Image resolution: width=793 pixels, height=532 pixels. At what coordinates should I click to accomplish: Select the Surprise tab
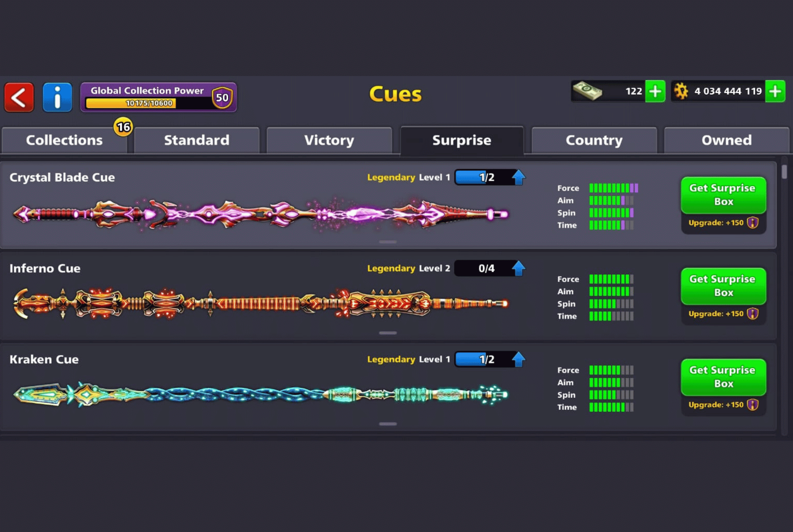click(x=462, y=140)
